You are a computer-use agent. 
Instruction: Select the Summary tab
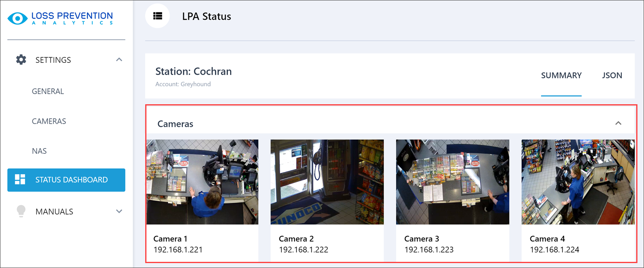(561, 76)
